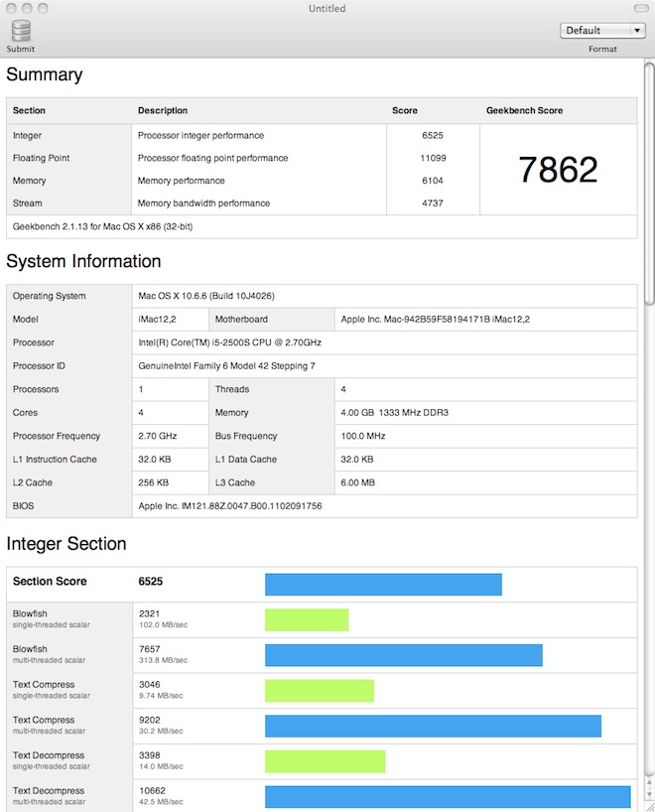The height and width of the screenshot is (812, 655).
Task: Click the Text Decompress score 3398
Action: pyautogui.click(x=150, y=755)
